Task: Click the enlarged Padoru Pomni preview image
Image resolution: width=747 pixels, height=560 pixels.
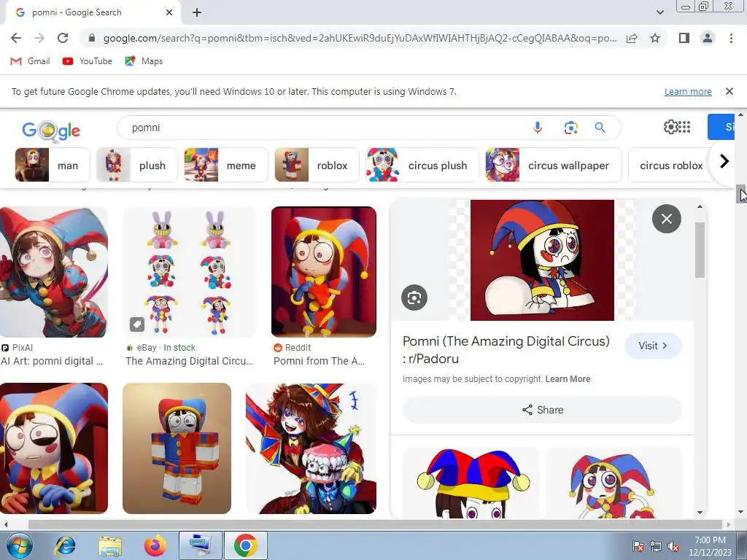Action: click(542, 260)
